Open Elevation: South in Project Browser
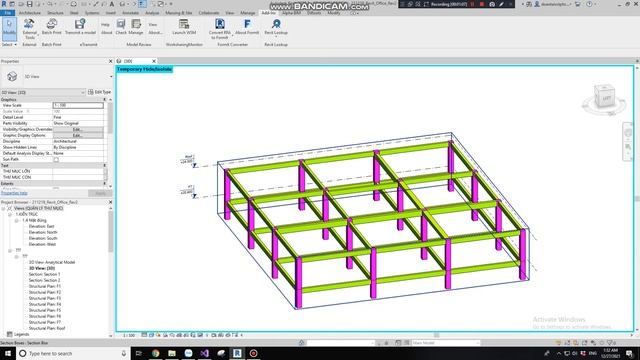The width and height of the screenshot is (640, 360). [x=43, y=238]
